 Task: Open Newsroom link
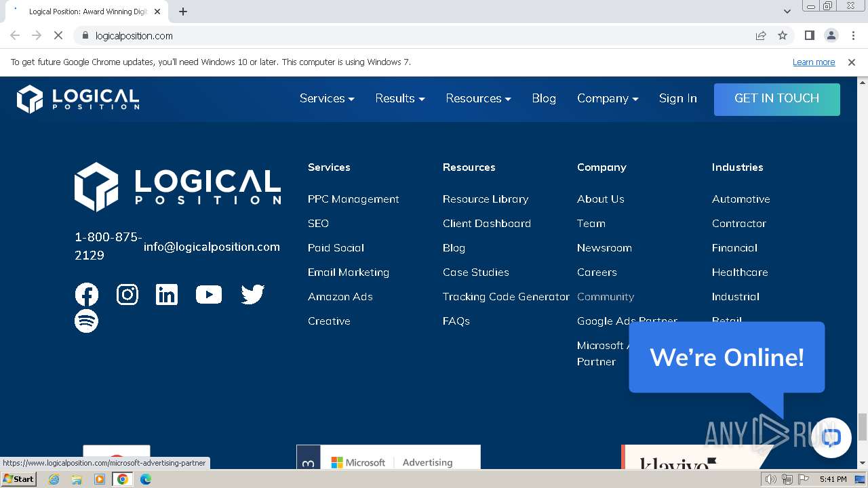[604, 248]
